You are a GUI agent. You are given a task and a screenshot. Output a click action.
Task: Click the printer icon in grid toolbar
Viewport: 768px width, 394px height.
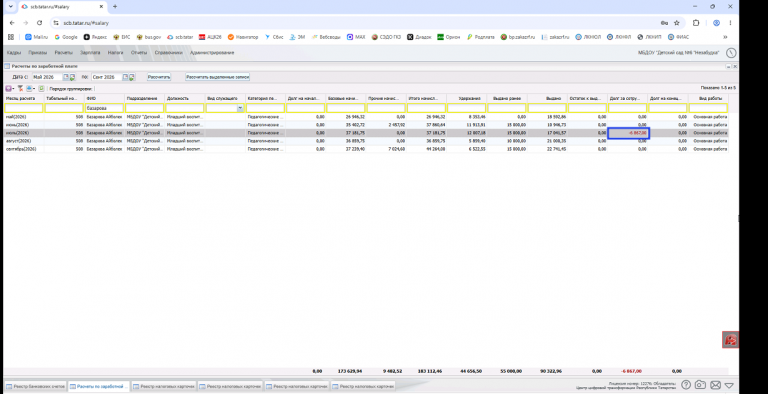tap(29, 89)
